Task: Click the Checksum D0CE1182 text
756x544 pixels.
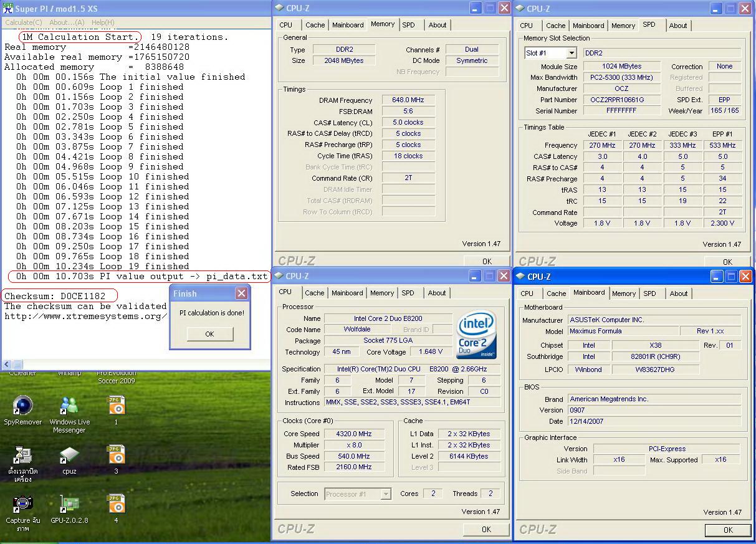Action: click(55, 296)
